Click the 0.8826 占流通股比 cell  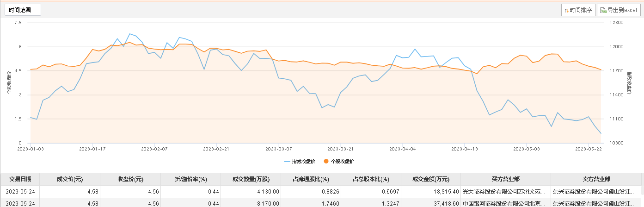(311, 191)
